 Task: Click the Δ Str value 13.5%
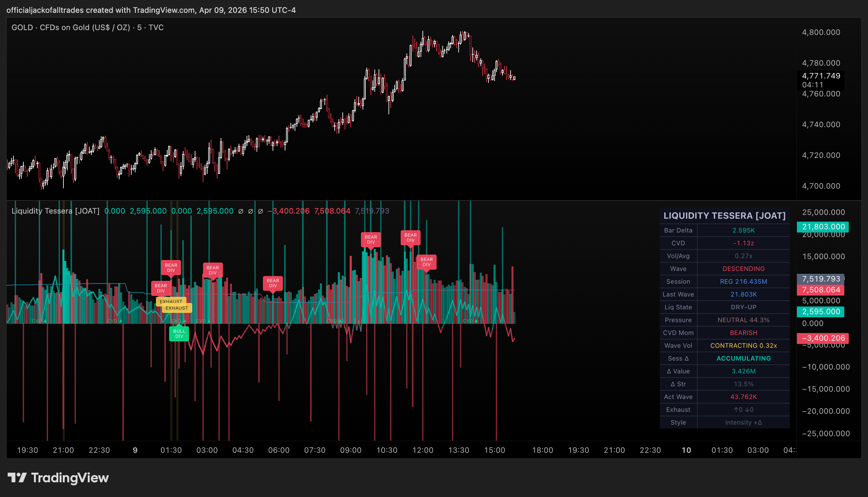tap(743, 384)
